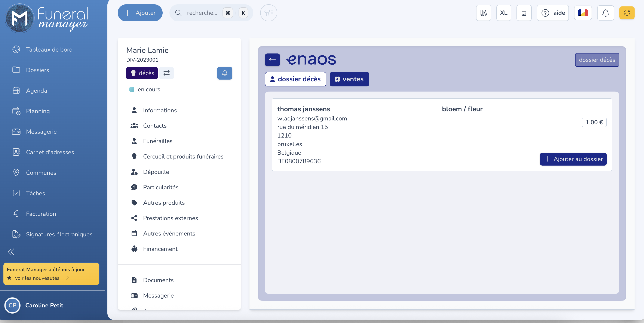Click the yellow refresh sync icon
644x323 pixels.
coord(626,13)
